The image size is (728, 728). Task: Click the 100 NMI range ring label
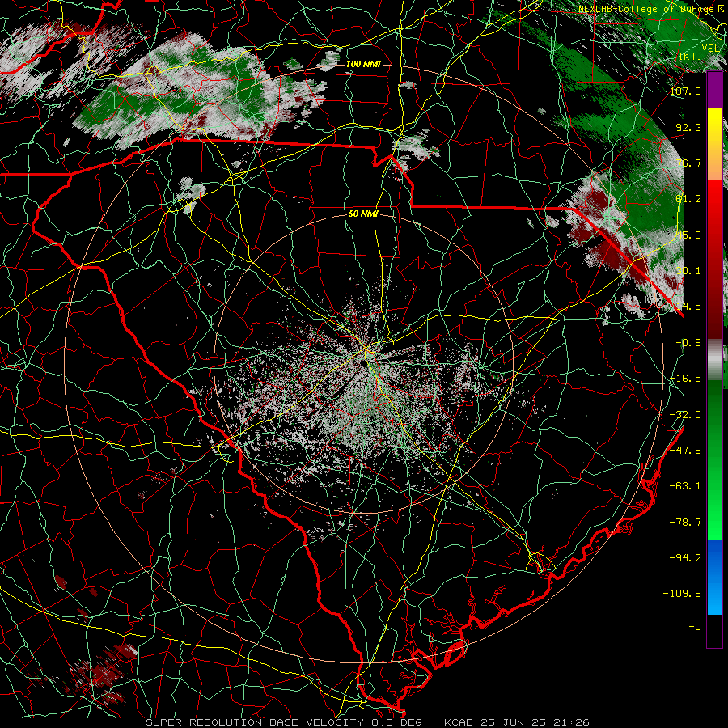pos(363,64)
